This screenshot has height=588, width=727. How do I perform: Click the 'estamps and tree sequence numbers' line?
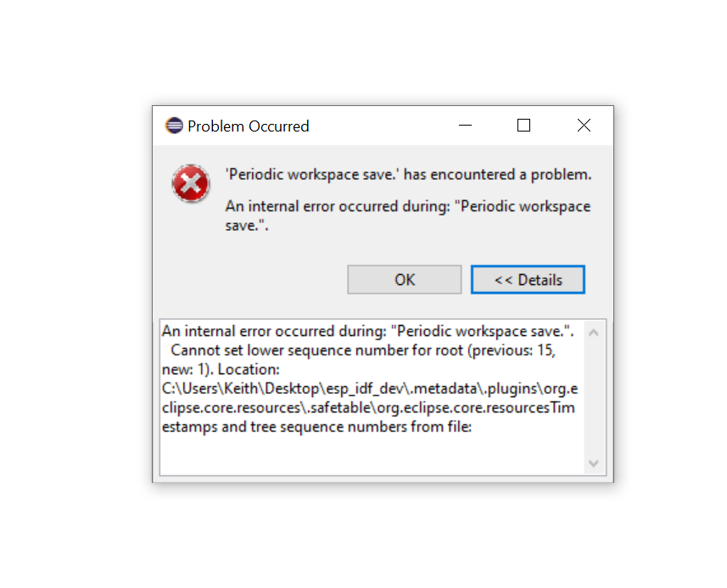coord(316,427)
